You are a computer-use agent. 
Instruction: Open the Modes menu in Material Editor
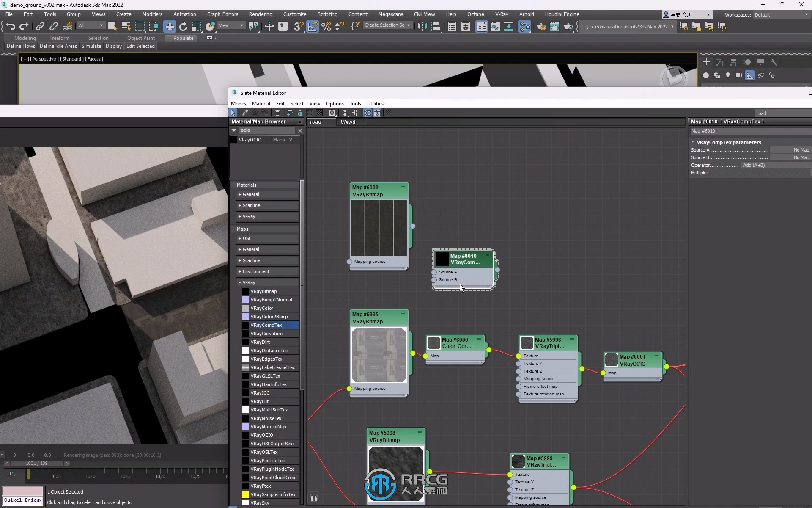click(238, 104)
